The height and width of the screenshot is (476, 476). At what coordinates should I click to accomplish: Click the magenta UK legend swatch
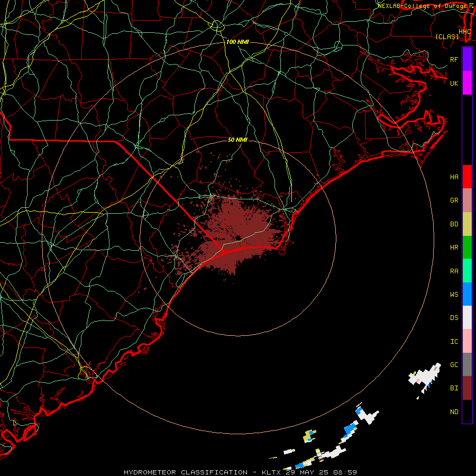(467, 83)
